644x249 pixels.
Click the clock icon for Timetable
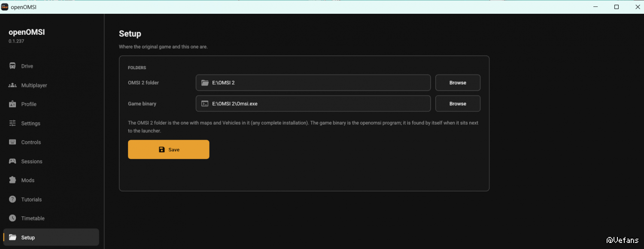[x=12, y=218]
